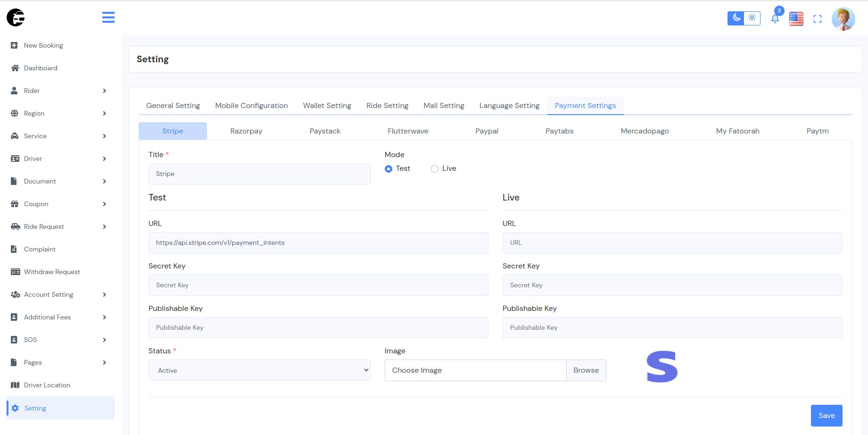Image resolution: width=868 pixels, height=435 pixels.
Task: Click the Service car icon
Action: click(x=15, y=136)
